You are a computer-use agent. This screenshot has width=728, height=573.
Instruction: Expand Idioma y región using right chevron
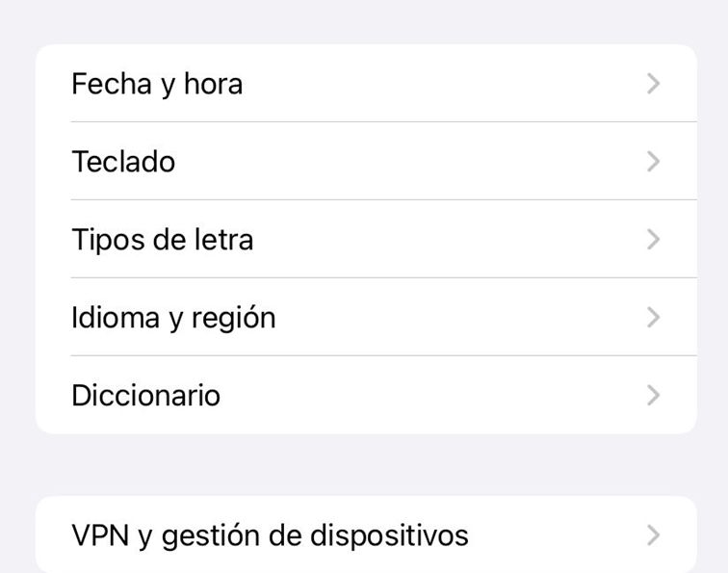(x=654, y=318)
